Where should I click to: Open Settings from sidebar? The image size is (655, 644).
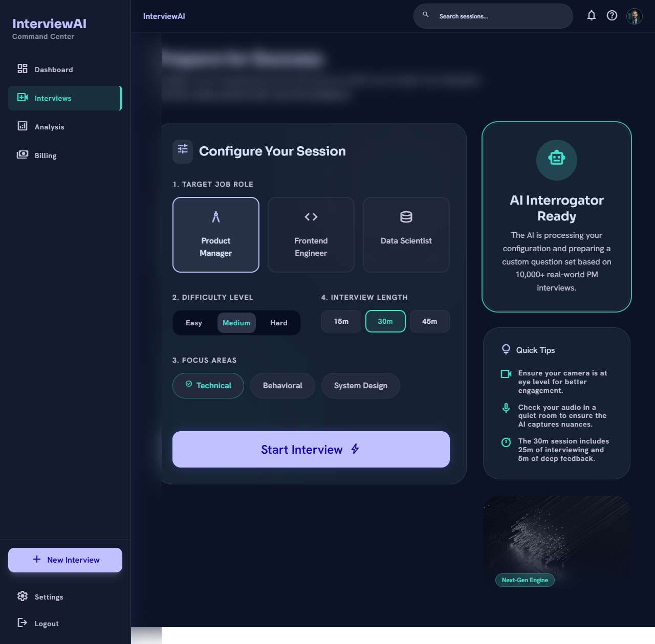pyautogui.click(x=65, y=597)
